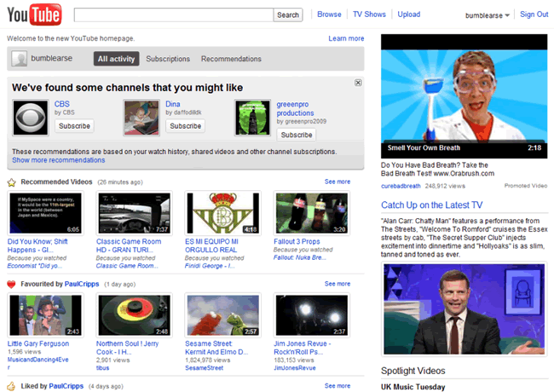This screenshot has width=554, height=392.
Task: Open the Alan Carr Chatty Man TV image
Action: (464, 309)
